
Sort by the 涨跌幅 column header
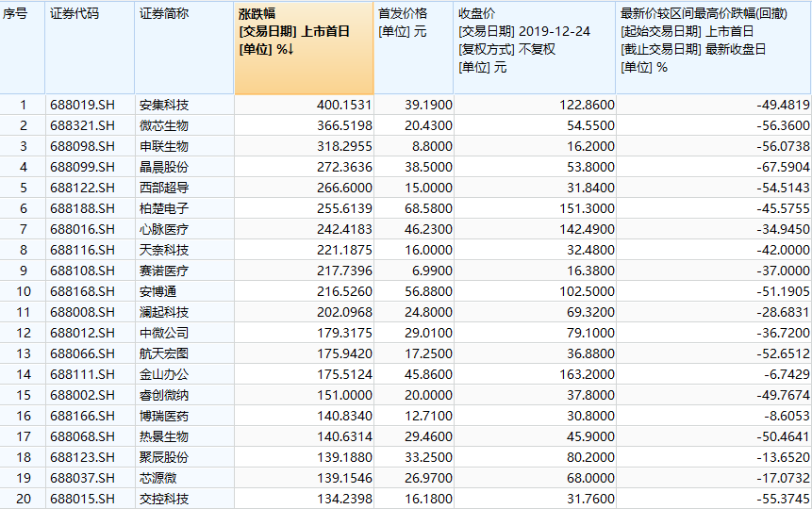[x=304, y=48]
